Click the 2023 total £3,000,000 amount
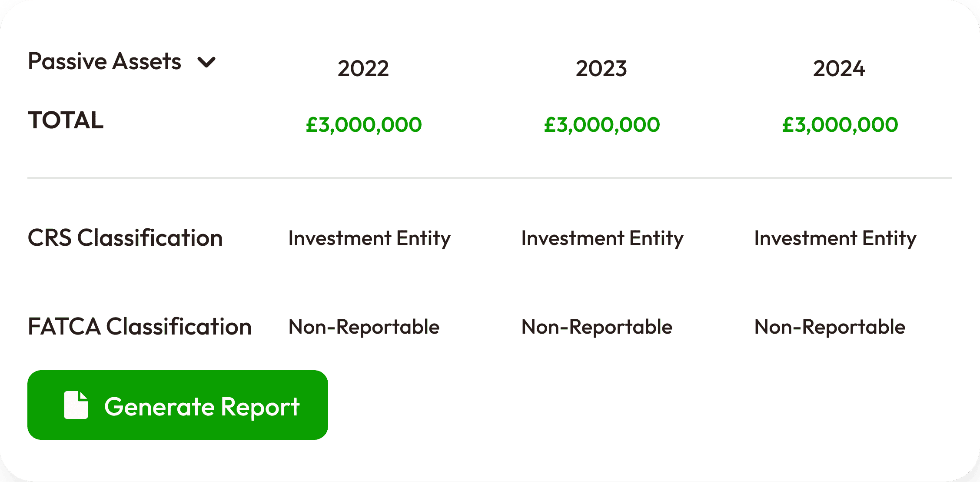This screenshot has height=482, width=980. tap(602, 125)
